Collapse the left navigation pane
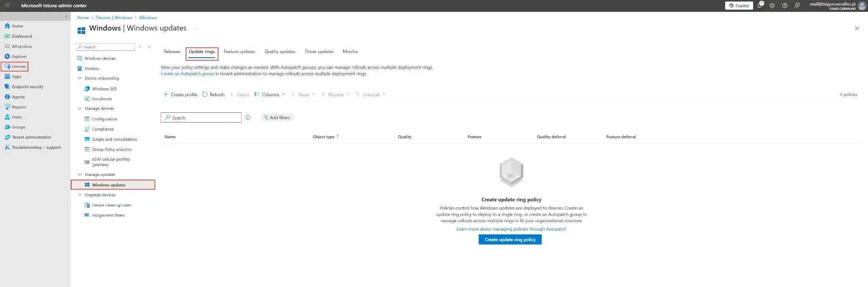The image size is (868, 287). (x=66, y=17)
